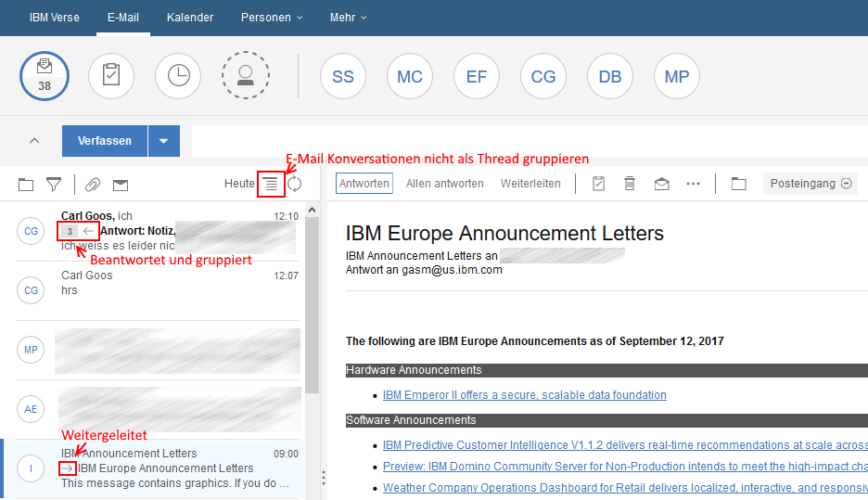This screenshot has height=500, width=868.
Task: Click the folder icon above the mail list
Action: 26,185
